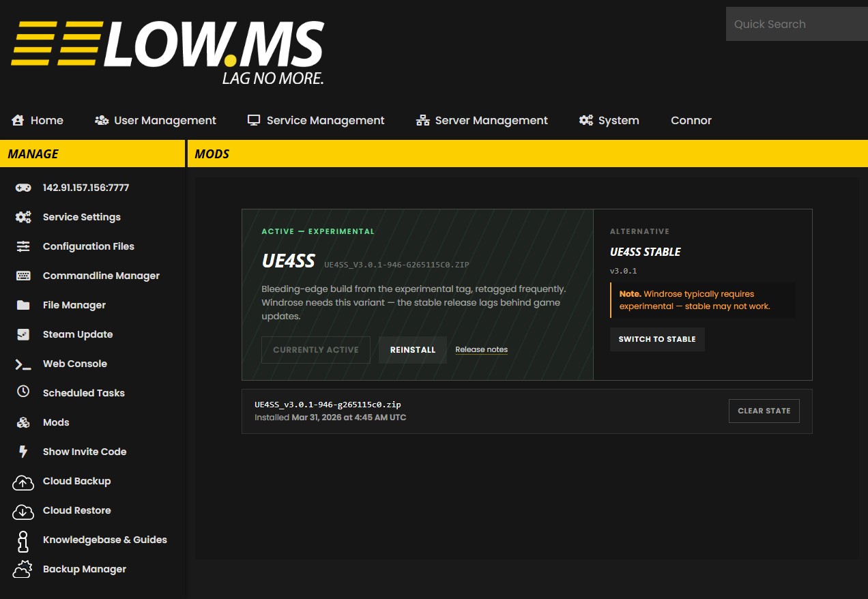Click the gears icon for Service Settings
Viewport: 868px width, 599px height.
(23, 217)
